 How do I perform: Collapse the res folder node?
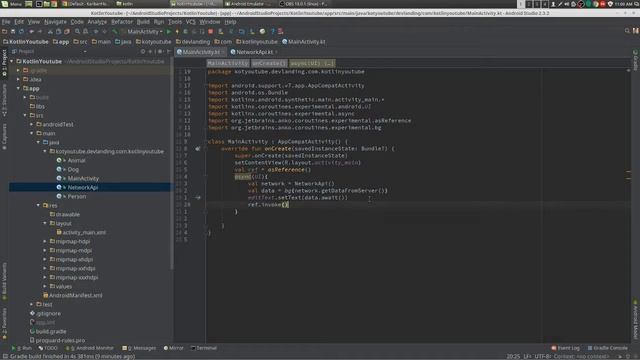38,205
